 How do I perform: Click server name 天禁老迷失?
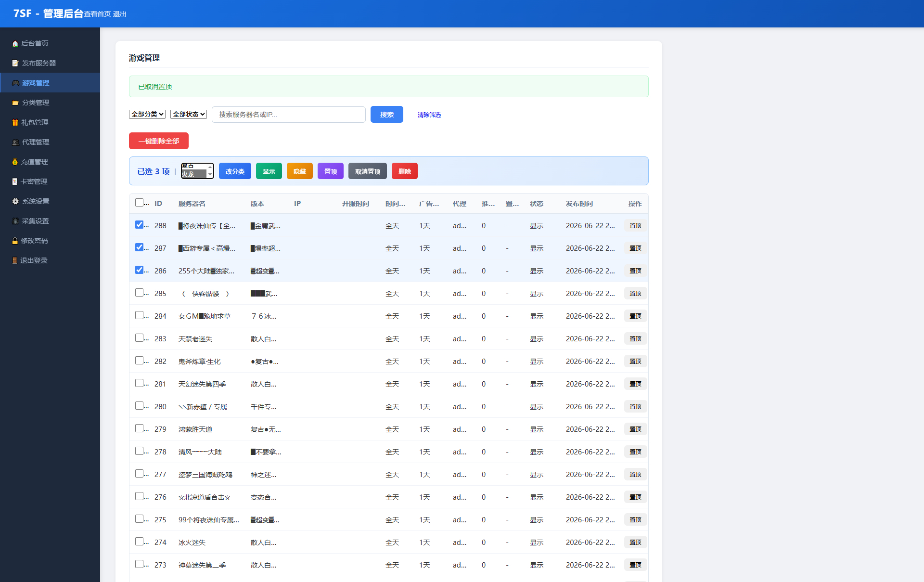tap(195, 339)
